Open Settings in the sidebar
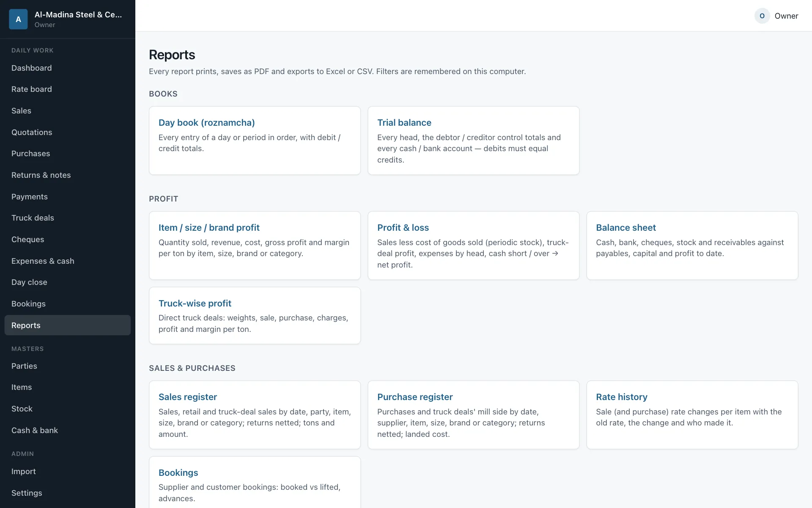The image size is (812, 508). coord(68,493)
